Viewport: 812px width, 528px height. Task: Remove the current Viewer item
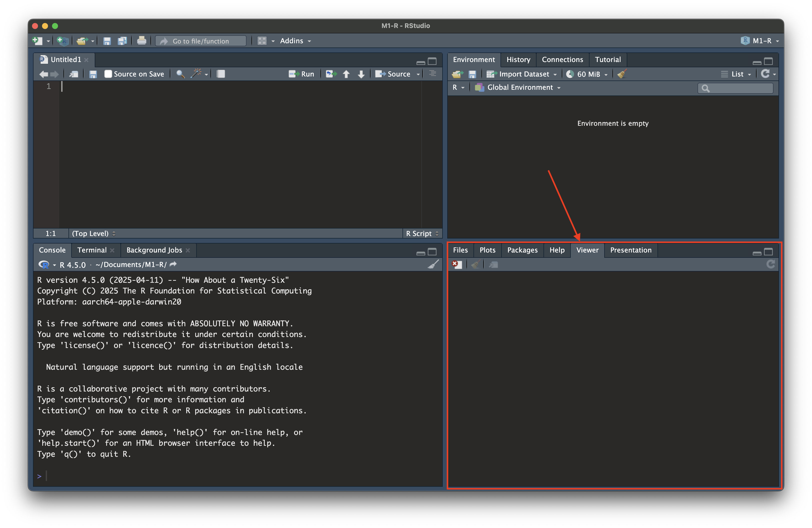tap(457, 264)
